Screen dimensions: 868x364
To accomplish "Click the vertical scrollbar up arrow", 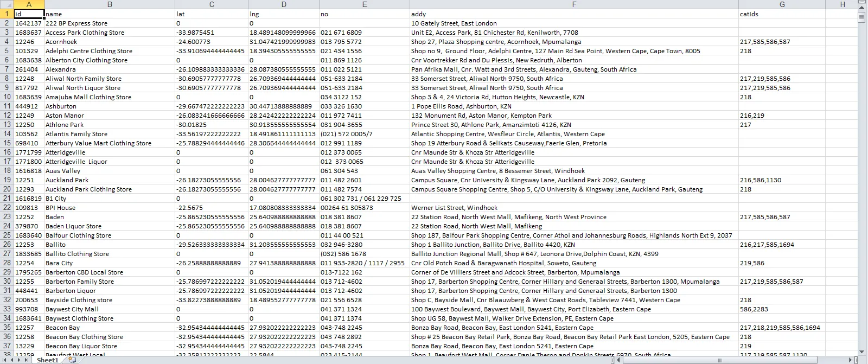I will [x=861, y=9].
